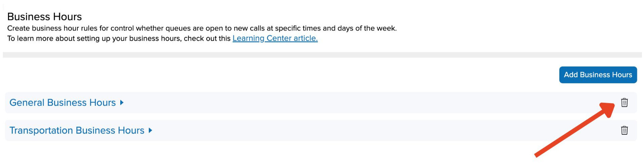This screenshot has width=644, height=168.
Task: Click empty middle area of General Business Hours row
Action: [x=336, y=102]
